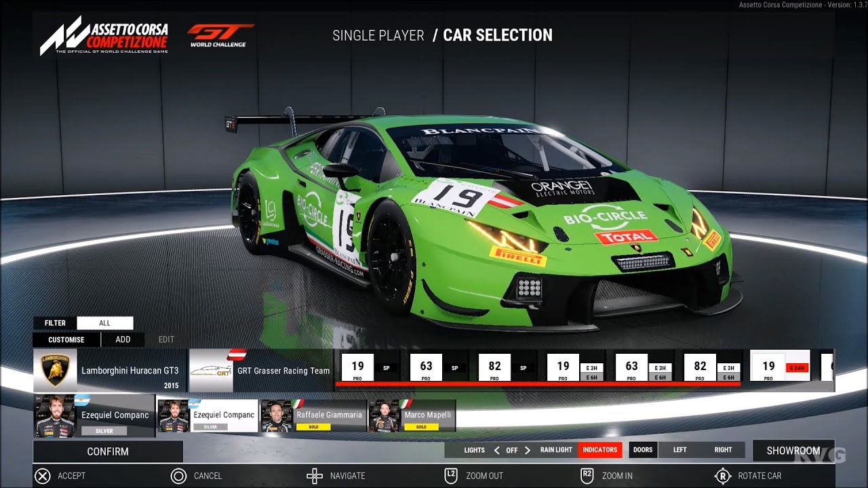The image size is (868, 488).
Task: Choose driver Marco Mapelli
Action: pos(412,415)
